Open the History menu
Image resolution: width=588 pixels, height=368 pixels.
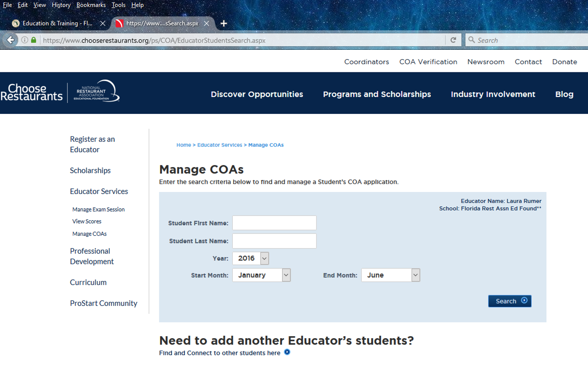61,5
